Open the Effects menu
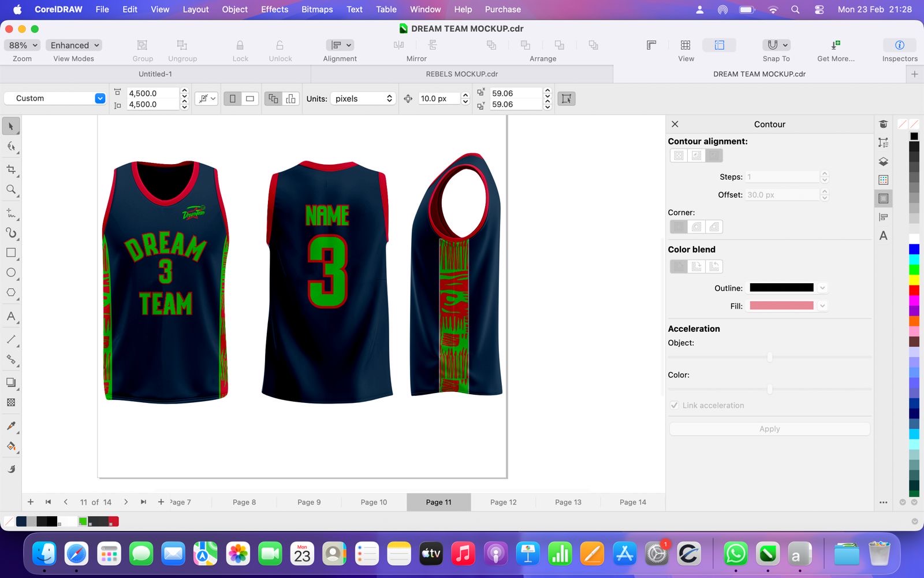 274,9
